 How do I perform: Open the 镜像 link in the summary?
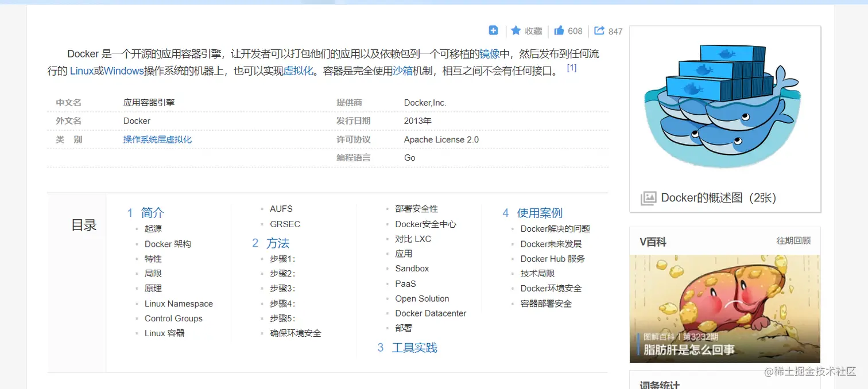coord(490,54)
